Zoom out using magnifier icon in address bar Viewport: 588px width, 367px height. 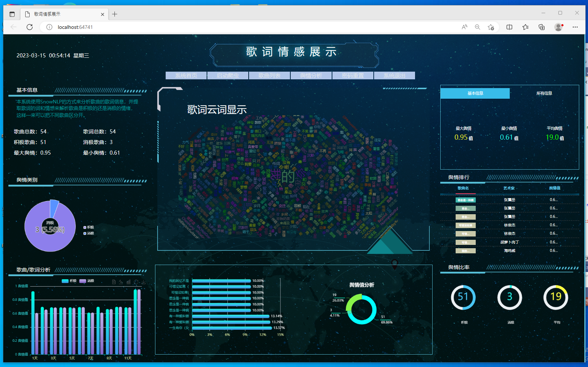[478, 27]
